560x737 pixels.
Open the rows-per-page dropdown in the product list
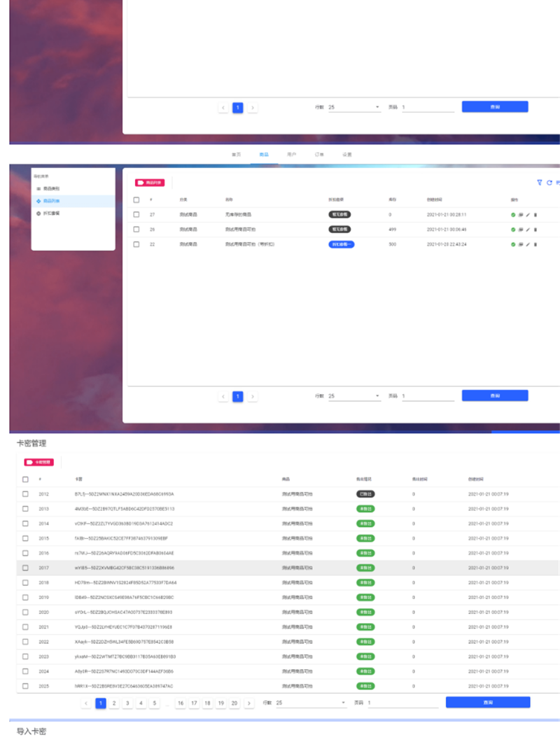353,395
